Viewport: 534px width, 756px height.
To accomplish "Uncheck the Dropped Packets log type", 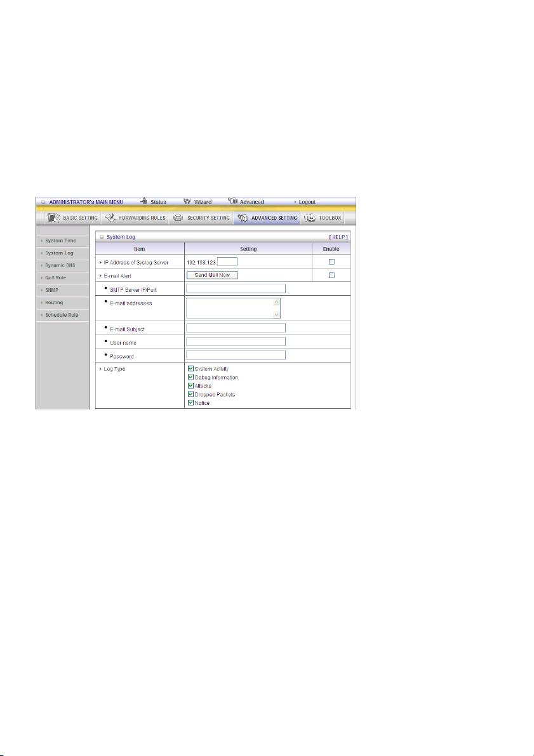I will click(190, 394).
